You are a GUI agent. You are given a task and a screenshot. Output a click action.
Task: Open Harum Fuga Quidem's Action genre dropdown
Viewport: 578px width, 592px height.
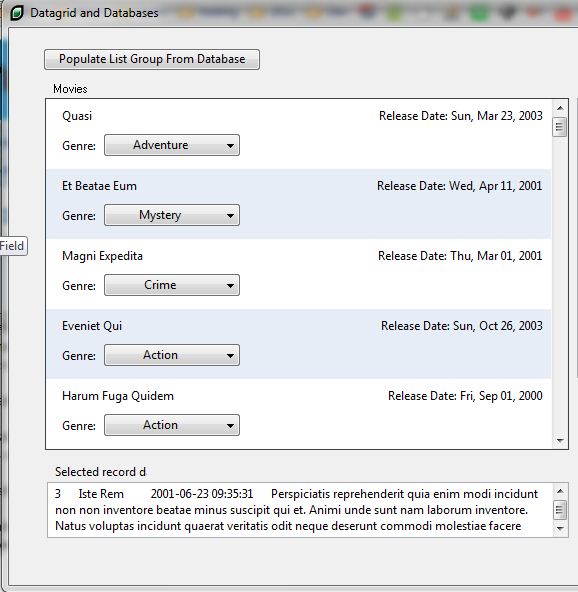click(x=172, y=425)
